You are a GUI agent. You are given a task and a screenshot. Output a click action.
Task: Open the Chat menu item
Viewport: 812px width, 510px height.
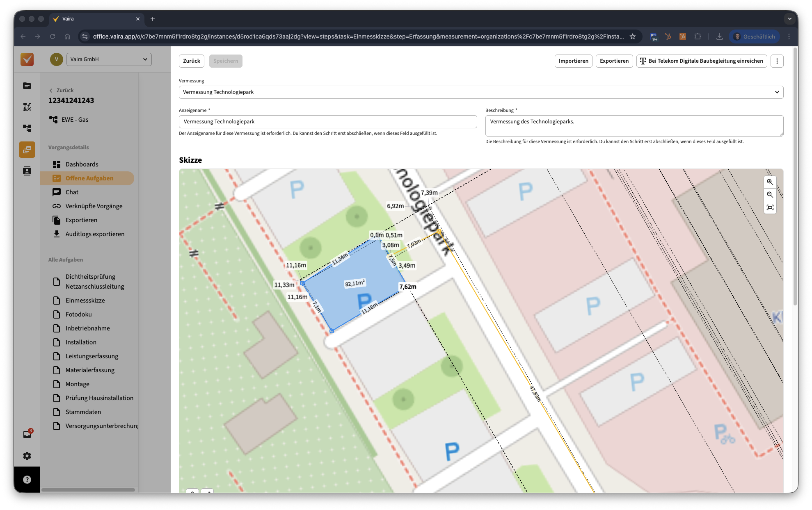[72, 192]
